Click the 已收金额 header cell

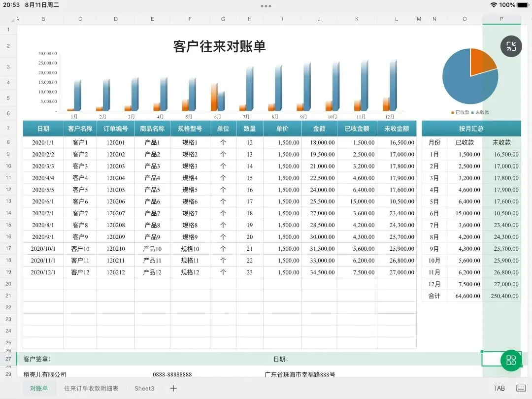pyautogui.click(x=357, y=129)
